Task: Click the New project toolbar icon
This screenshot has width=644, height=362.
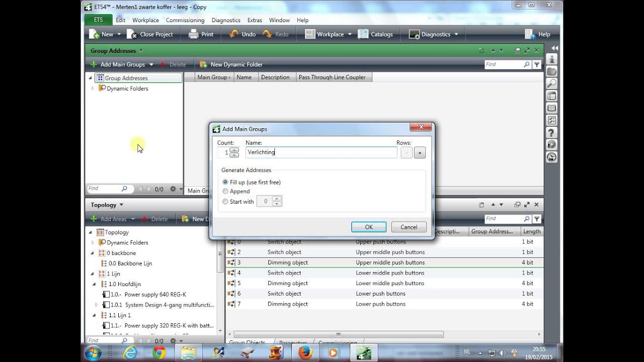Action: point(94,34)
